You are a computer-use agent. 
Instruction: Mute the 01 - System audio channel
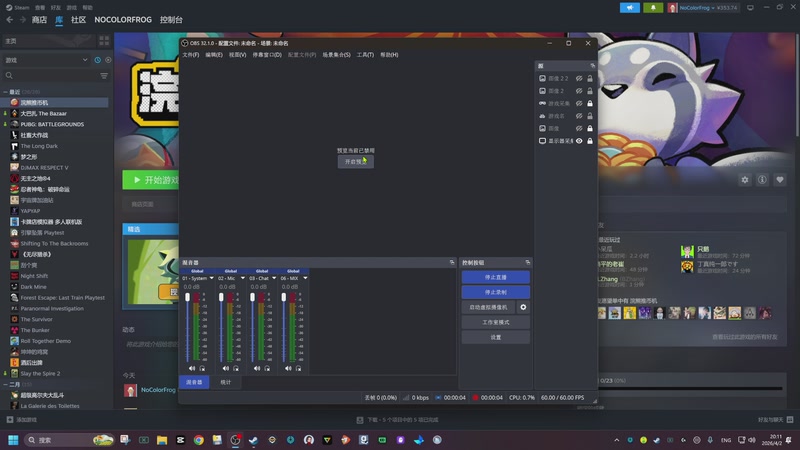(192, 368)
